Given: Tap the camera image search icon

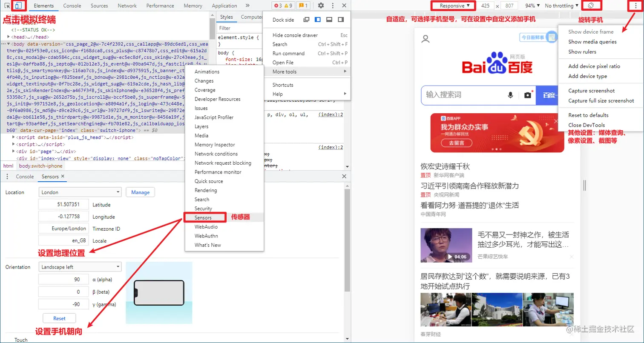Looking at the screenshot, I should pos(528,95).
